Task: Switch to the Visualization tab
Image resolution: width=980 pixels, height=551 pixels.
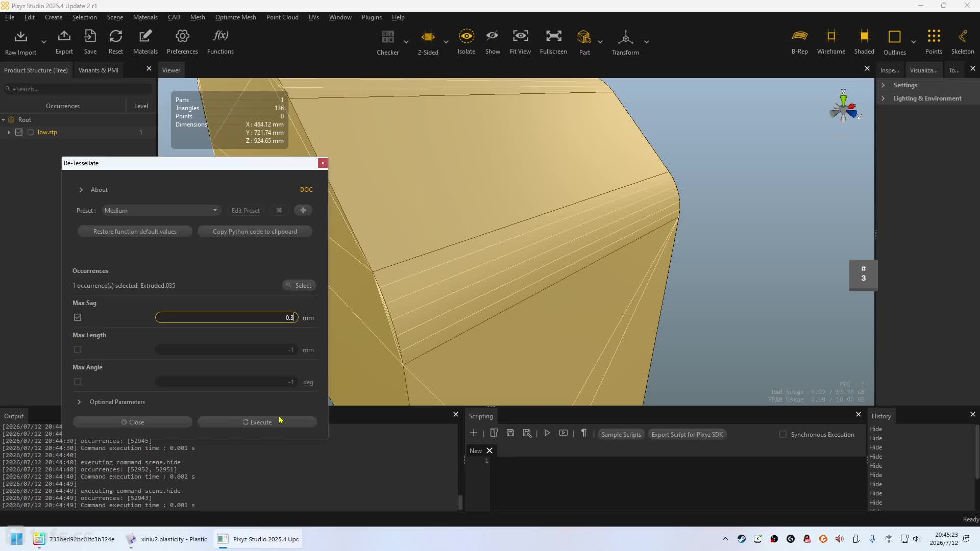Action: pyautogui.click(x=923, y=70)
